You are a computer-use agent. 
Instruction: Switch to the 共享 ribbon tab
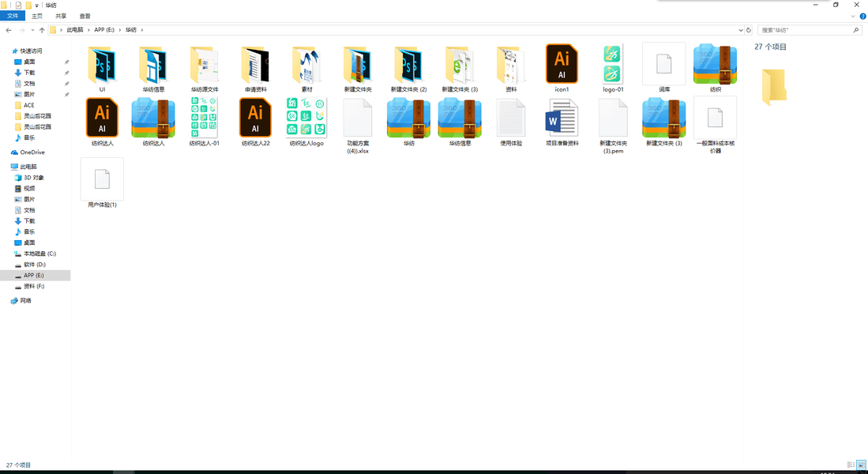pyautogui.click(x=61, y=16)
